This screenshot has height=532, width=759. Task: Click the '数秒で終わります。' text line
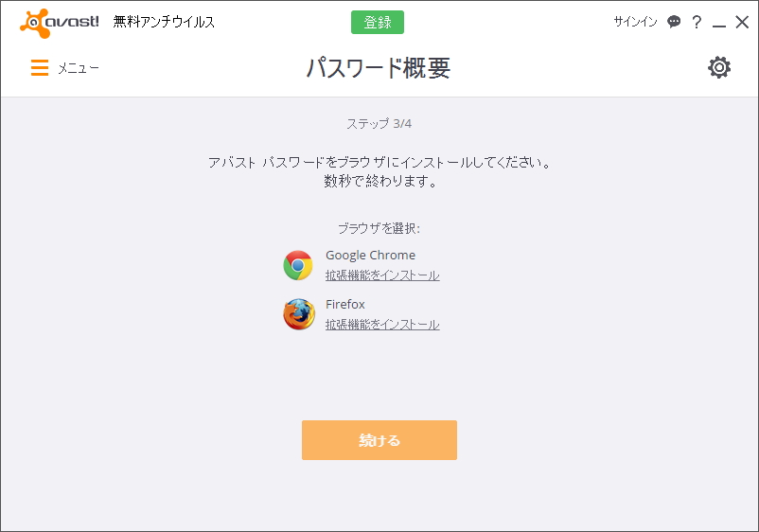pyautogui.click(x=380, y=181)
